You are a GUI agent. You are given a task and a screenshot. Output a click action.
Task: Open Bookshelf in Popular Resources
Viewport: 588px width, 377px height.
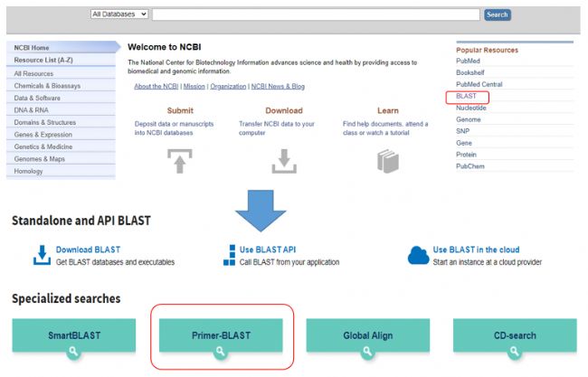pos(469,72)
